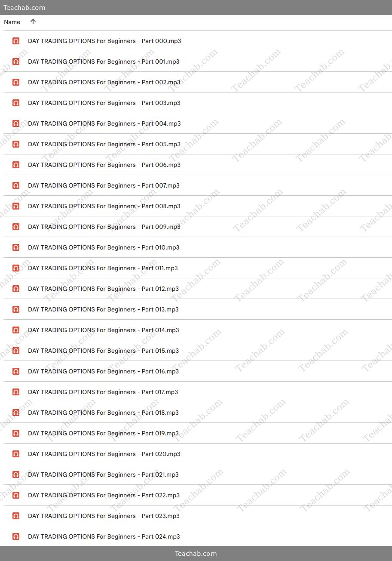Open the Part 020.mp3 audio file

(x=104, y=454)
